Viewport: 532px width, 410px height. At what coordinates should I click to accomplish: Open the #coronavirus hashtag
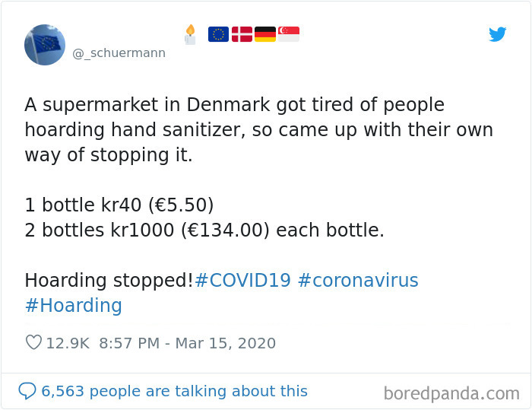coord(358,280)
